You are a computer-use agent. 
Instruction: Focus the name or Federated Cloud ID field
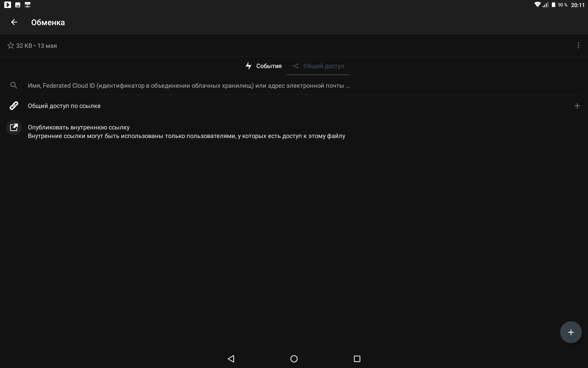tap(189, 86)
